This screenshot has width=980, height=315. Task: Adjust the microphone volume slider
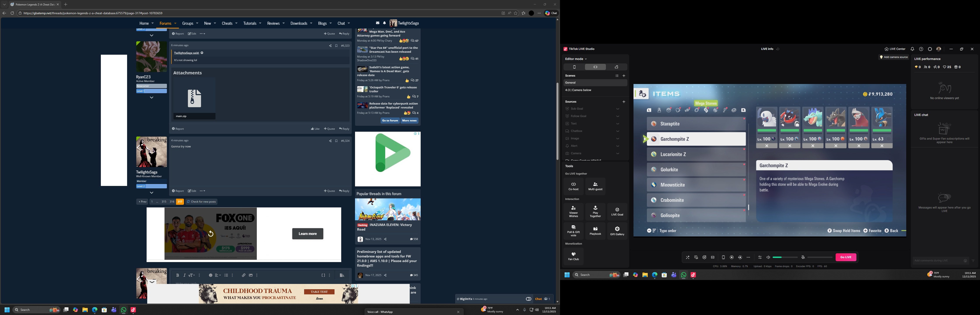tap(820, 257)
